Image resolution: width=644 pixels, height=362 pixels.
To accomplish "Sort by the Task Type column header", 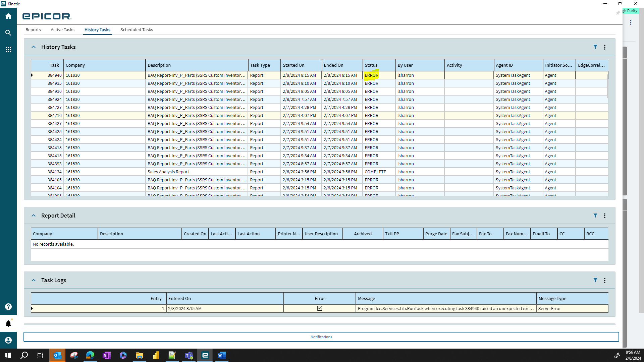I will (x=264, y=65).
